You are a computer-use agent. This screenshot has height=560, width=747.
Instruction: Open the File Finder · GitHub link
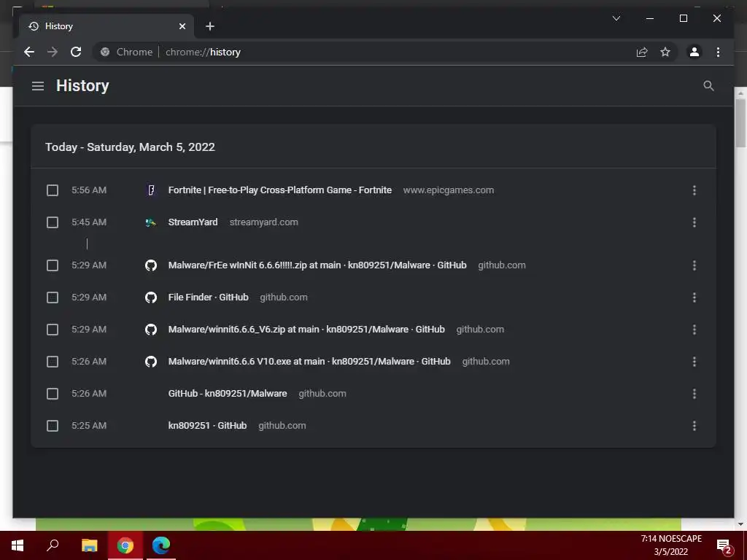coord(208,297)
